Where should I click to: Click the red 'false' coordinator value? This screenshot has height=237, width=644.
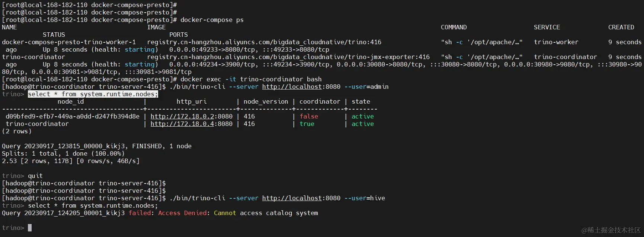(x=309, y=116)
